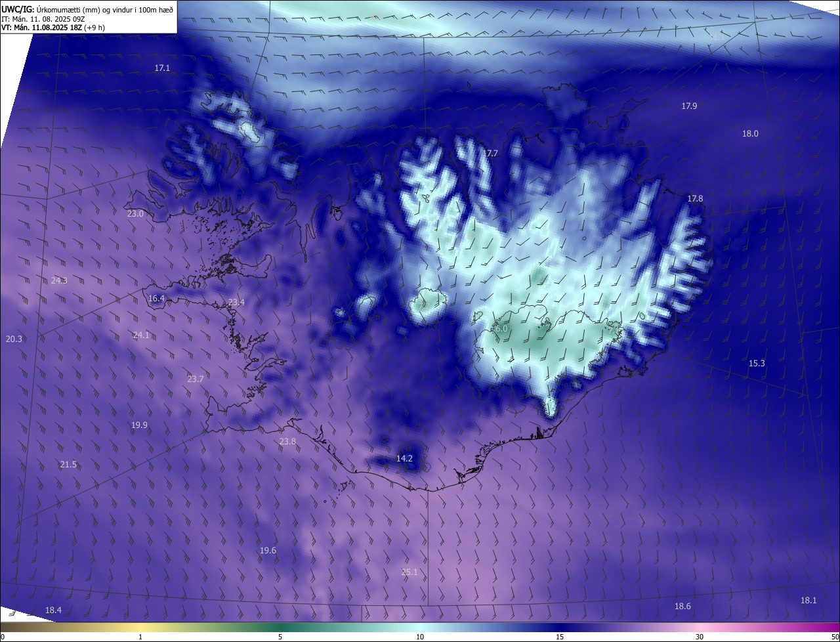840x642 pixels.
Task: Click the color scale tick labeled 50
Action: [834, 637]
